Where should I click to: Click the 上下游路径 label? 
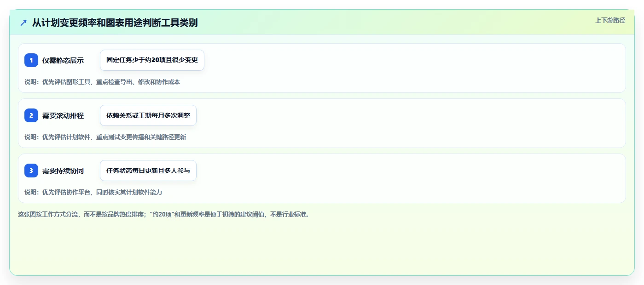pos(610,20)
